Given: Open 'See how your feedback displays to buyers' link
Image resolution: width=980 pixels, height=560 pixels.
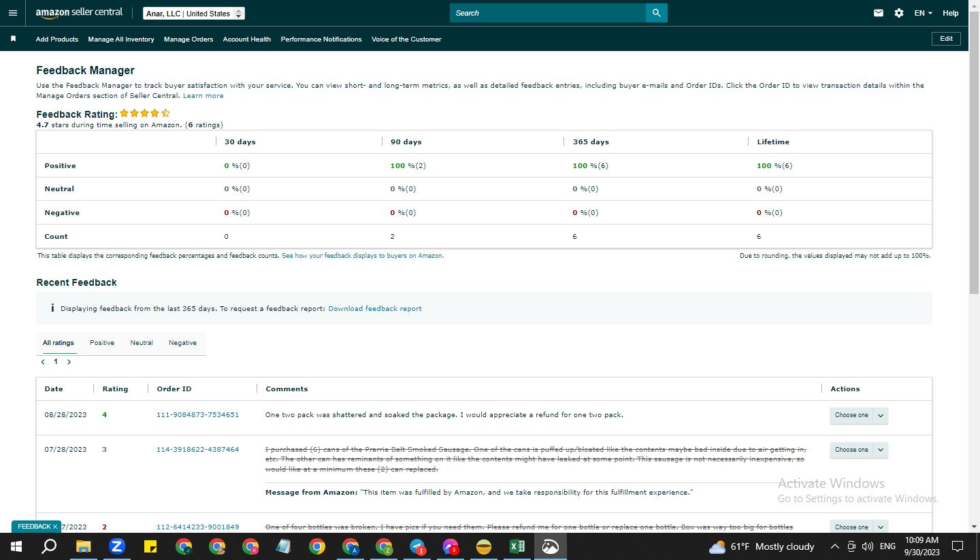Looking at the screenshot, I should [x=363, y=256].
